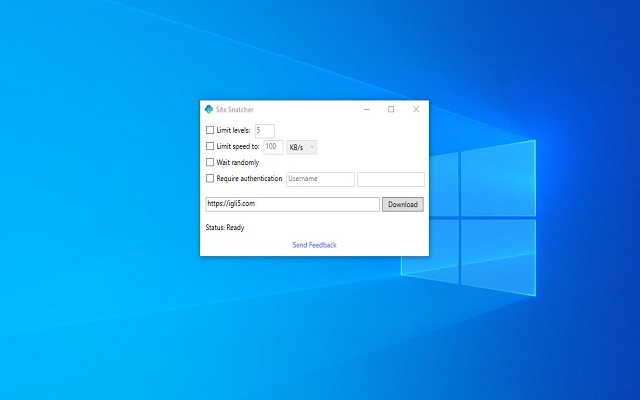Tick the Limit speed to checkbox

point(210,147)
